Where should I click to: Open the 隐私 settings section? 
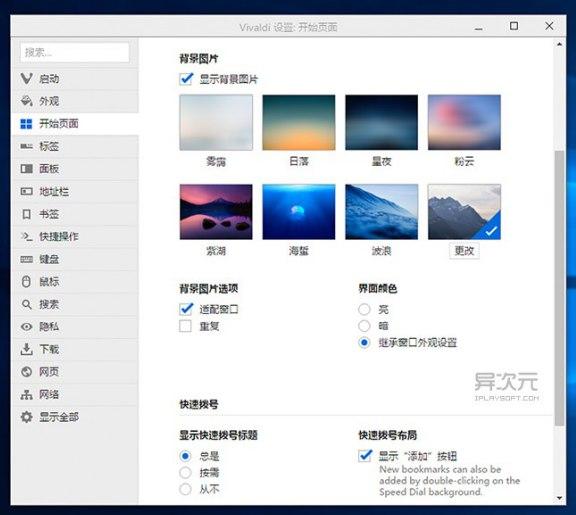(75, 327)
